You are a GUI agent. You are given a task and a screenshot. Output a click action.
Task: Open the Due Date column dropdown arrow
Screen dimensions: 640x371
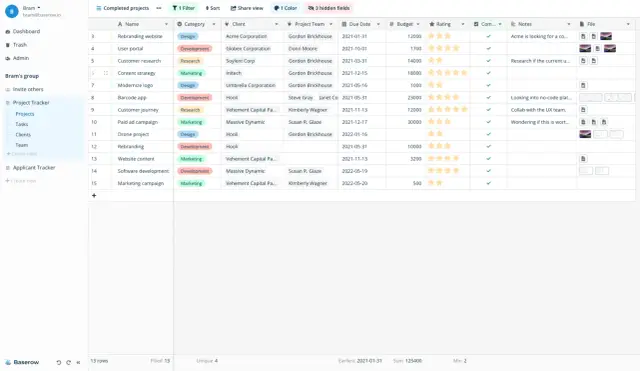click(378, 24)
